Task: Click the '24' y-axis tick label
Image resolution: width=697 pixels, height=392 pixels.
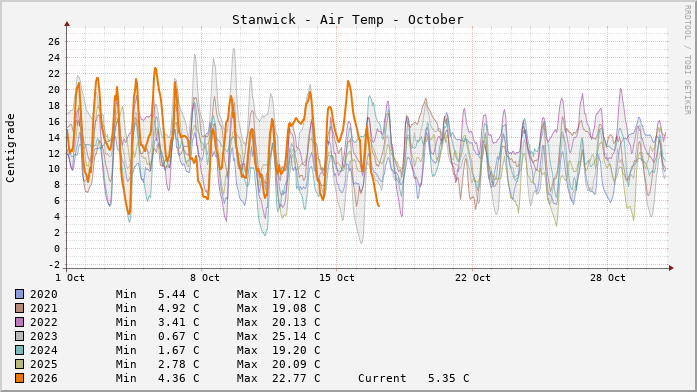Action: [x=54, y=58]
